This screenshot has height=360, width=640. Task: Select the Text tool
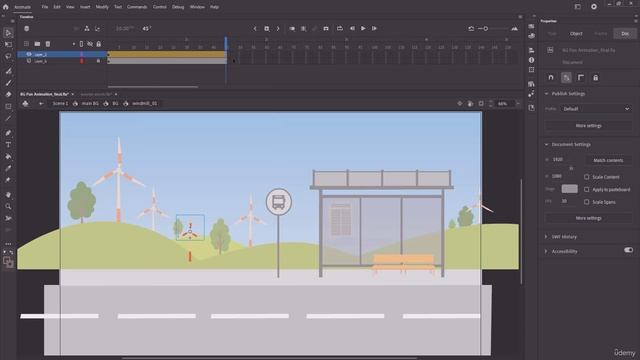pyautogui.click(x=8, y=145)
